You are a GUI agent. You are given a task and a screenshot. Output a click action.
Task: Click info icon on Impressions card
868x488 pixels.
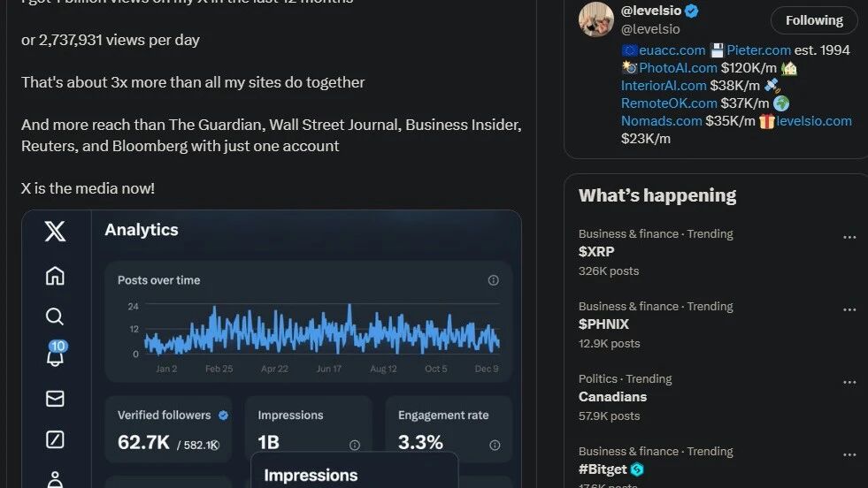click(x=355, y=445)
